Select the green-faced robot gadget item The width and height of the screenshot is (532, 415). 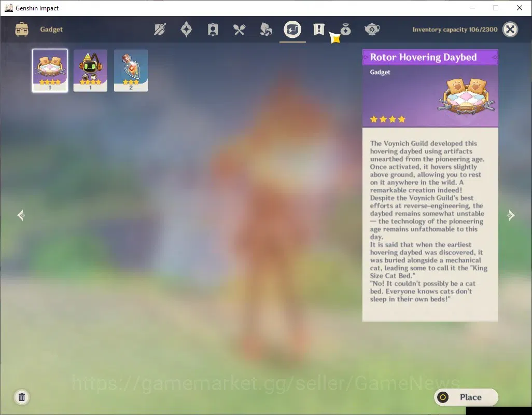(90, 71)
